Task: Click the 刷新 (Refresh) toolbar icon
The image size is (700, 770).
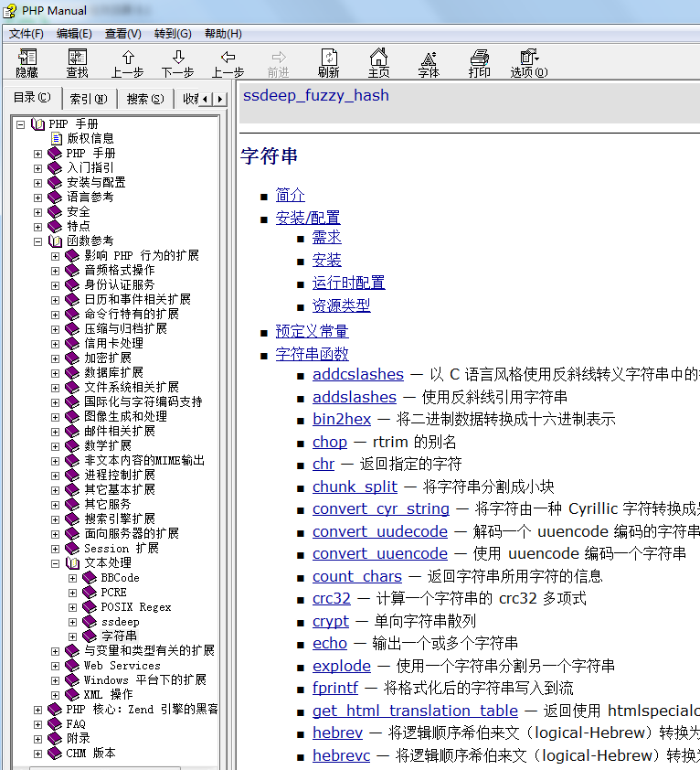Action: click(x=328, y=58)
